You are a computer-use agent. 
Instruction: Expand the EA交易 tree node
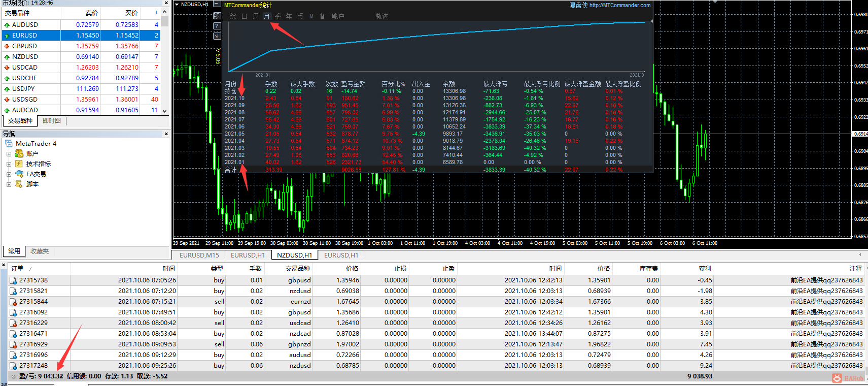[x=9, y=174]
